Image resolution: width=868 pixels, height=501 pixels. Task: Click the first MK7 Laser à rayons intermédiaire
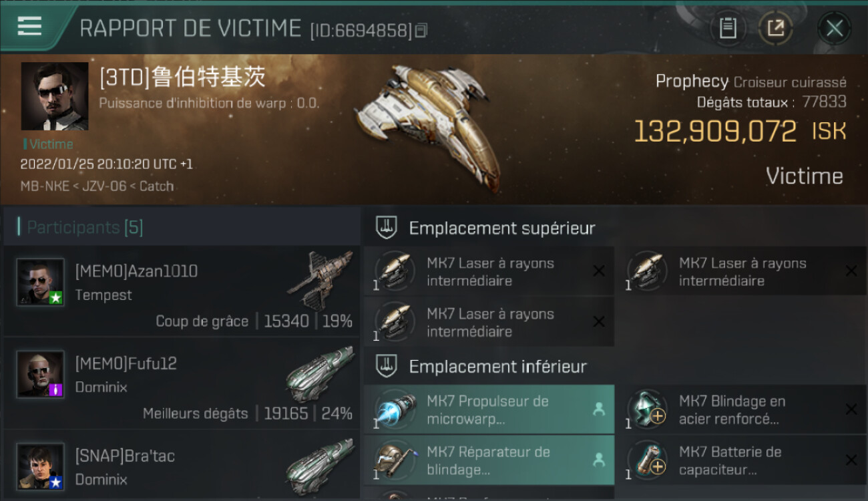point(489,271)
